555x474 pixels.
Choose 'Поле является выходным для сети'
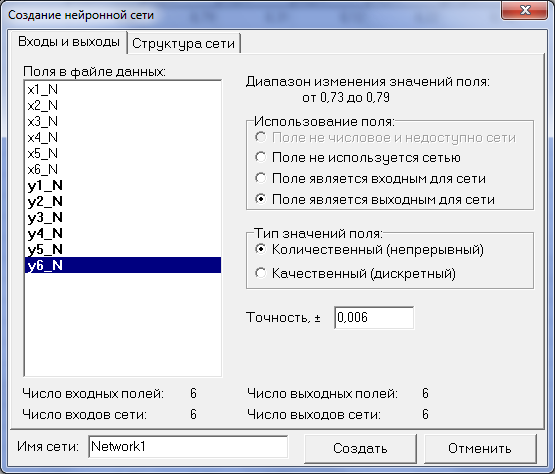click(x=375, y=199)
